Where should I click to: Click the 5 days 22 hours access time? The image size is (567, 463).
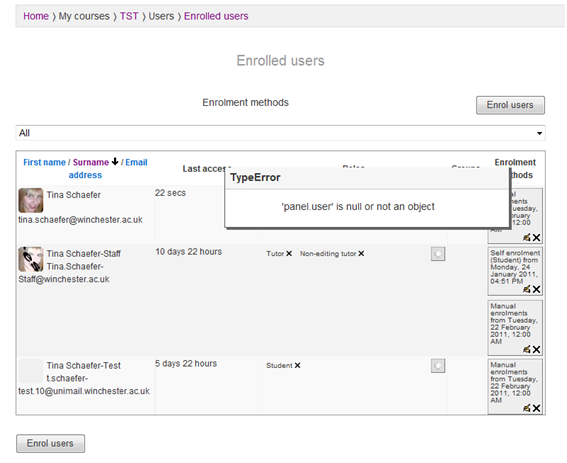[186, 364]
